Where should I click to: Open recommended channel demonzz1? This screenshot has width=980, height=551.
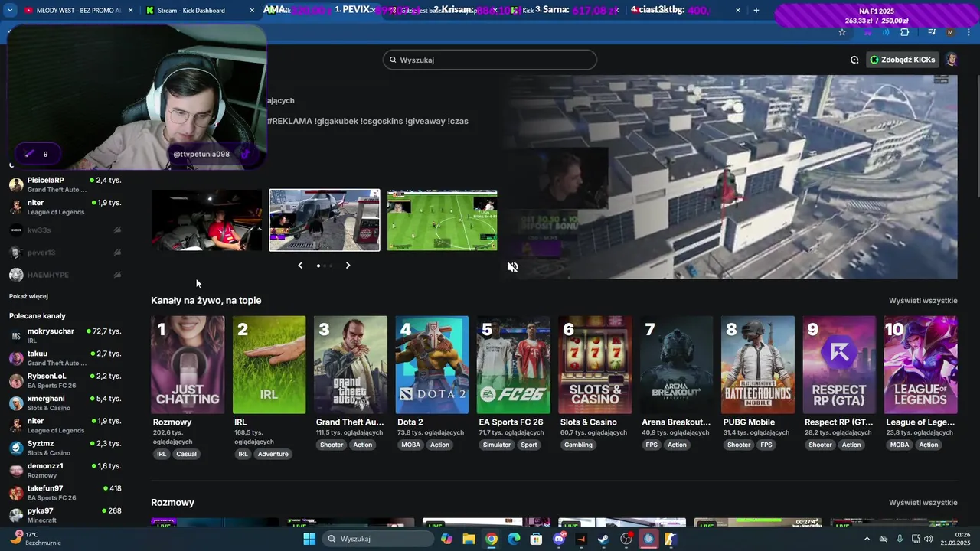(65, 470)
